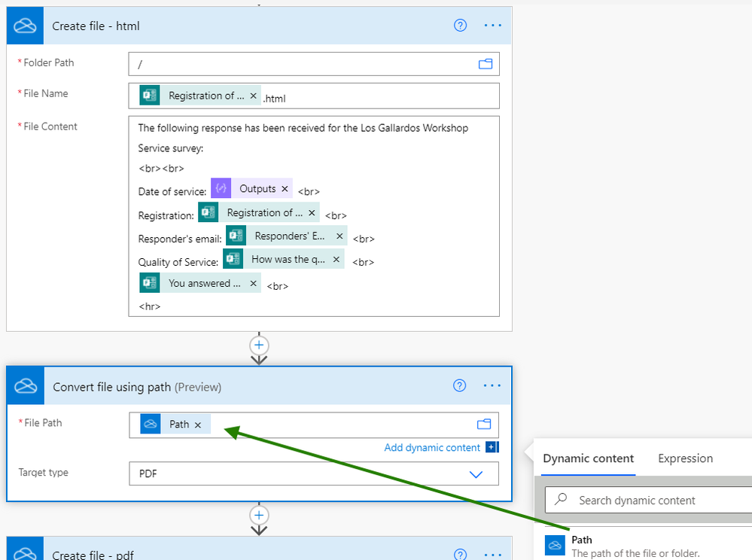Click the Forms icon of the File Name token
The image size is (752, 560).
click(x=150, y=95)
